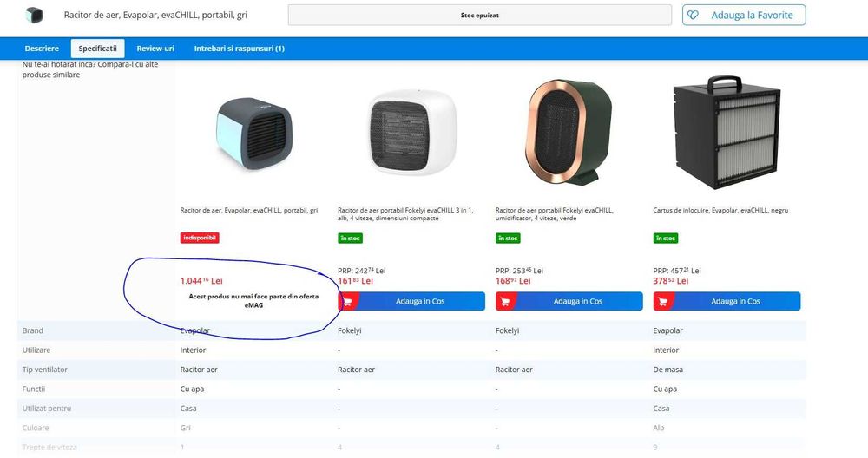
Task: Select the Specificatii tab
Action: (x=97, y=49)
